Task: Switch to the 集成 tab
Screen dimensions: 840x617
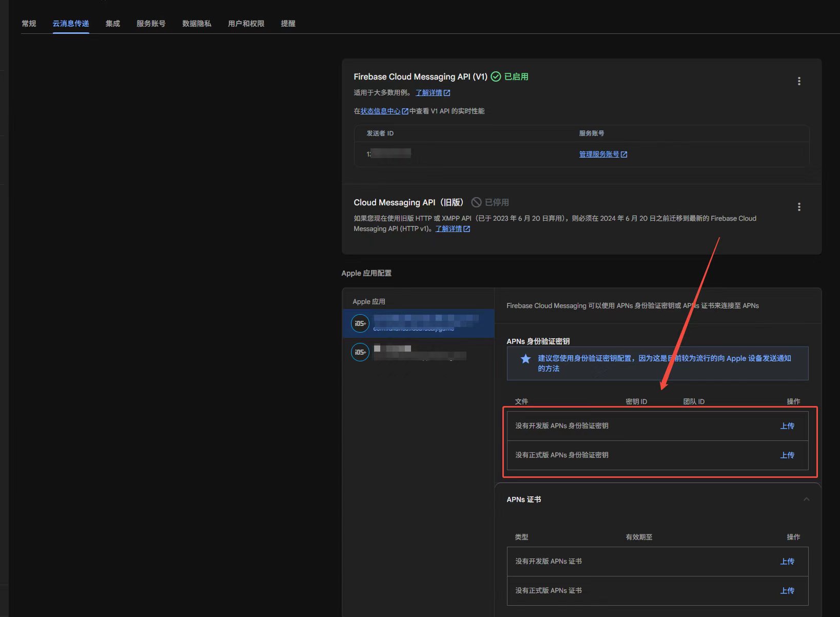Action: [112, 24]
